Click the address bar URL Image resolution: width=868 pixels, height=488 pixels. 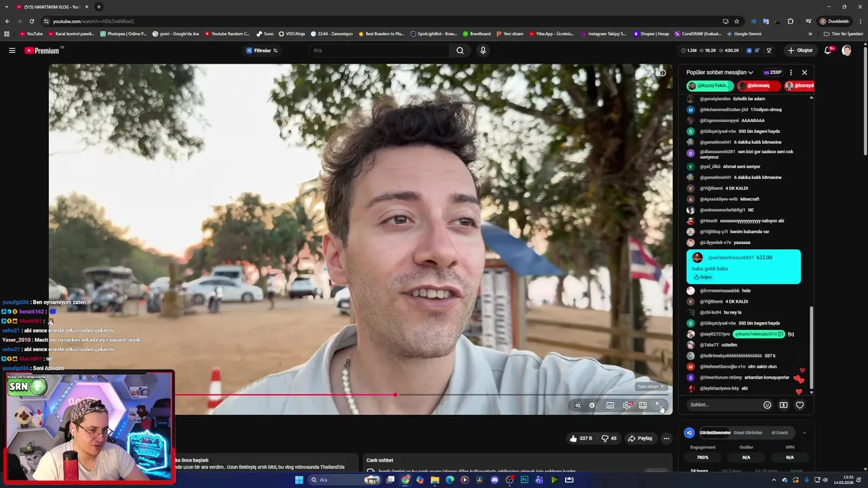93,21
